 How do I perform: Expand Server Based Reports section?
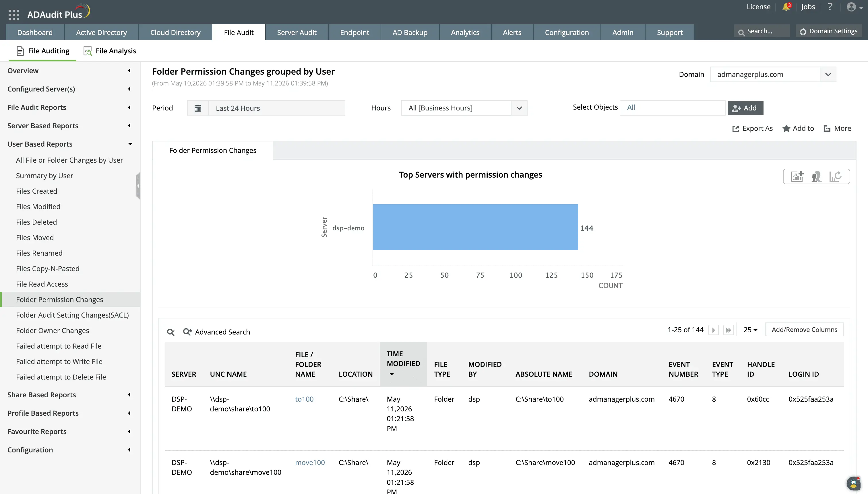[70, 126]
